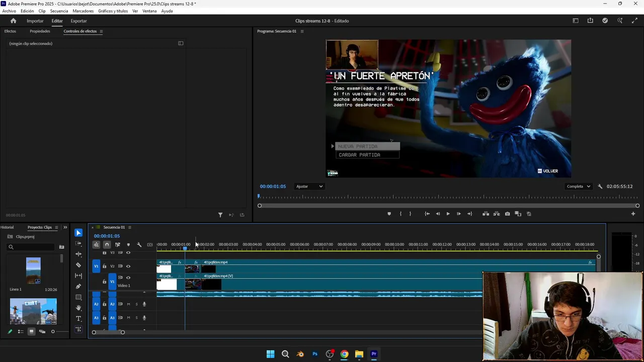Open the Secuencia menu
This screenshot has width=644, height=362.
59,11
